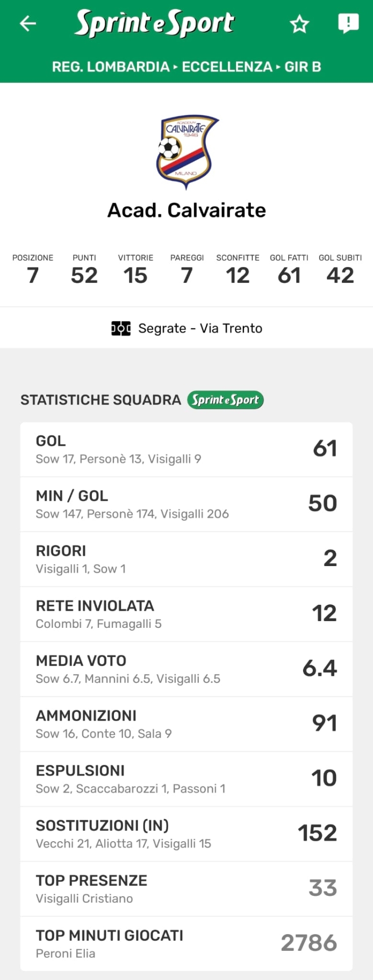Tap the Sprint e Sport statistics badge
The width and height of the screenshot is (373, 980).
(225, 400)
